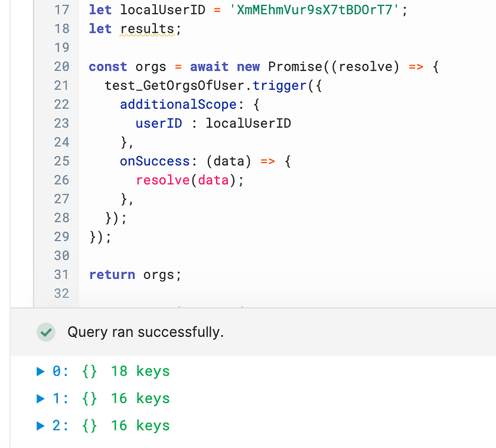Click the "return" keyword on line 31
Viewport: 496px width, 448px height.
pos(112,275)
